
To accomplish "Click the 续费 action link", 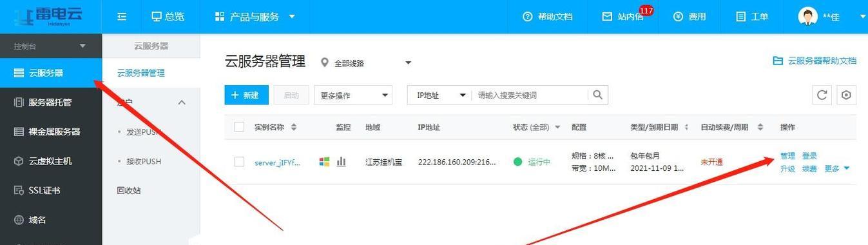I will click(809, 169).
